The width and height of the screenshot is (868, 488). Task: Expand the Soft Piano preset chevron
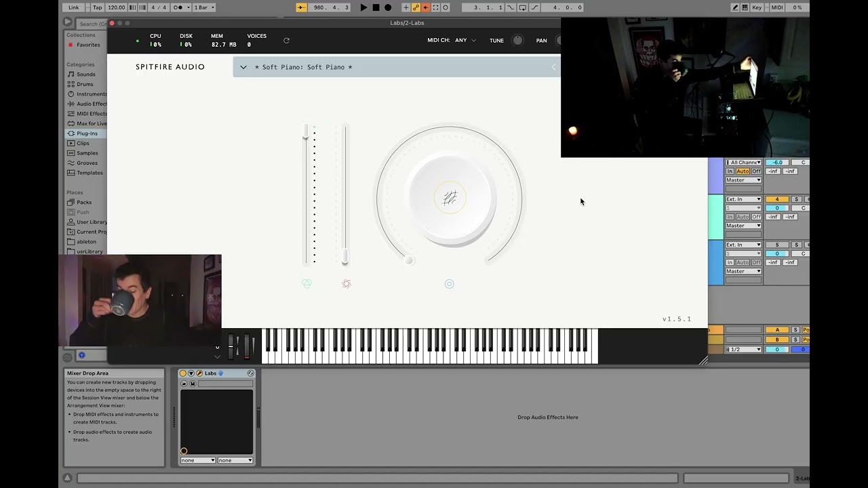pos(243,67)
